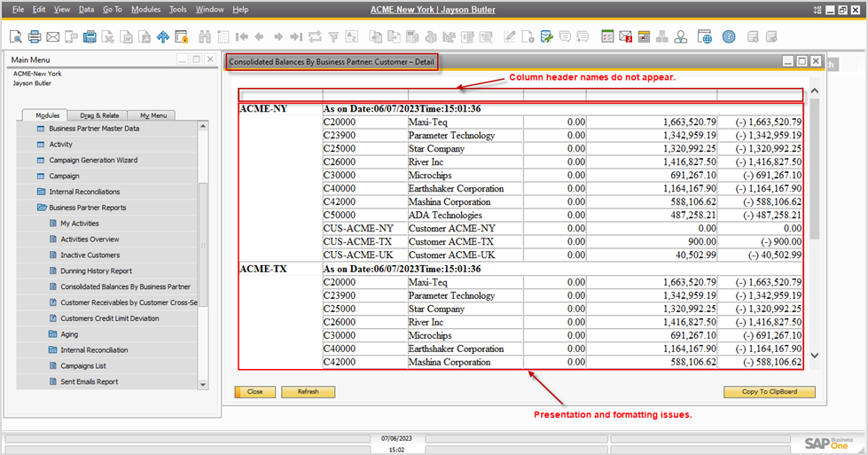The width and height of the screenshot is (868, 455).
Task: Open the Modules menu
Action: pos(145,9)
